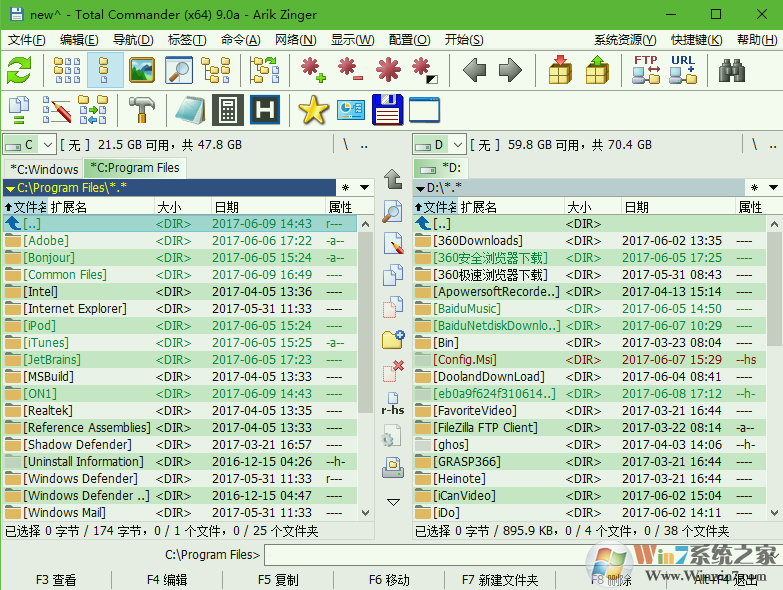The height and width of the screenshot is (590, 783).
Task: Click F5 复制 button
Action: (278, 580)
